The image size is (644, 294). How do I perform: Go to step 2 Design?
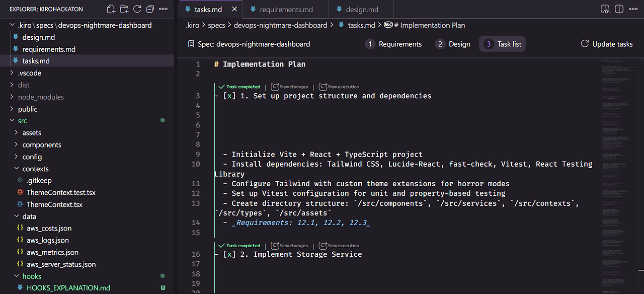453,44
